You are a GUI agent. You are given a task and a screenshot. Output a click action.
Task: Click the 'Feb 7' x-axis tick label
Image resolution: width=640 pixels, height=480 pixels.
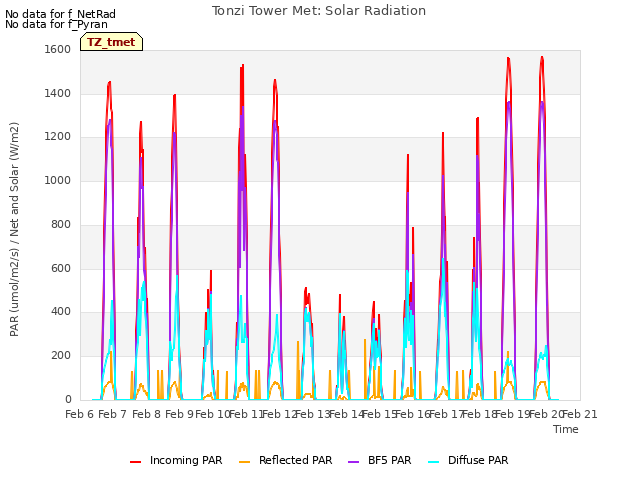[x=113, y=414]
